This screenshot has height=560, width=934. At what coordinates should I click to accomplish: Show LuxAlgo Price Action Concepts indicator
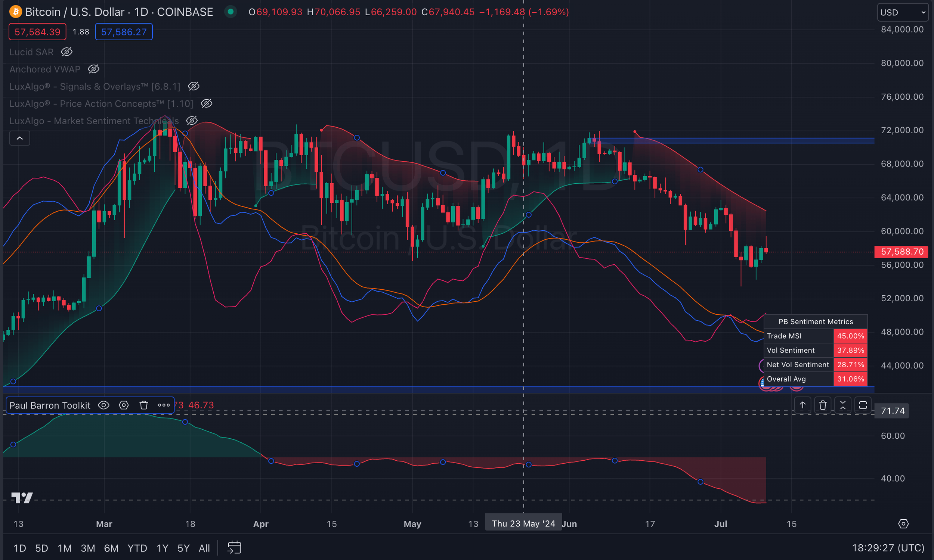207,103
